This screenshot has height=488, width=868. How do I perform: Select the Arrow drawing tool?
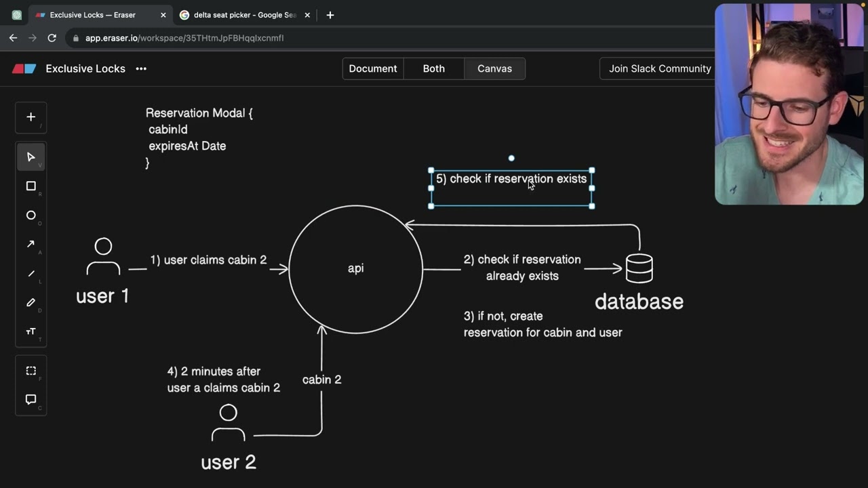pyautogui.click(x=31, y=245)
